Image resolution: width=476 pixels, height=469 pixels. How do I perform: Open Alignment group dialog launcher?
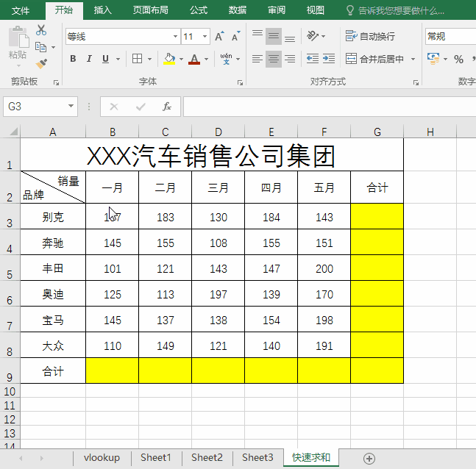[416, 82]
